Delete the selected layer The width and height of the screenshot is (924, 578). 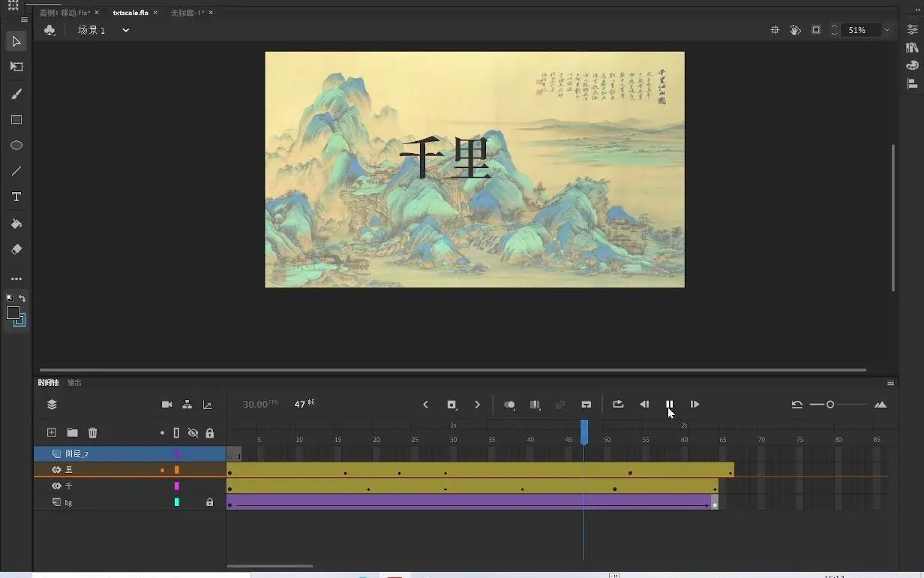pyautogui.click(x=93, y=432)
